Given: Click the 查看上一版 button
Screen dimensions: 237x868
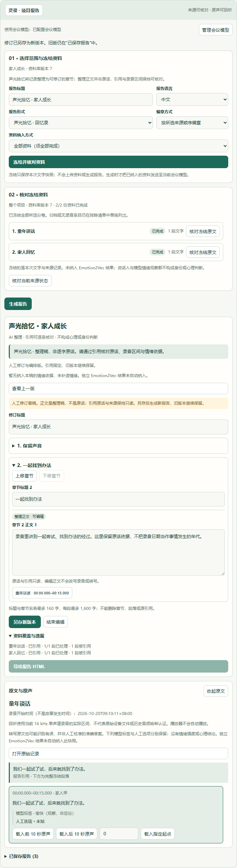Looking at the screenshot, I should pos(119,389).
